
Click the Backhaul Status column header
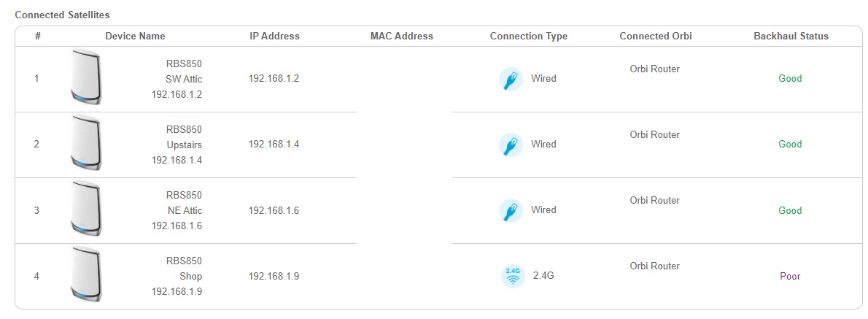tap(791, 36)
